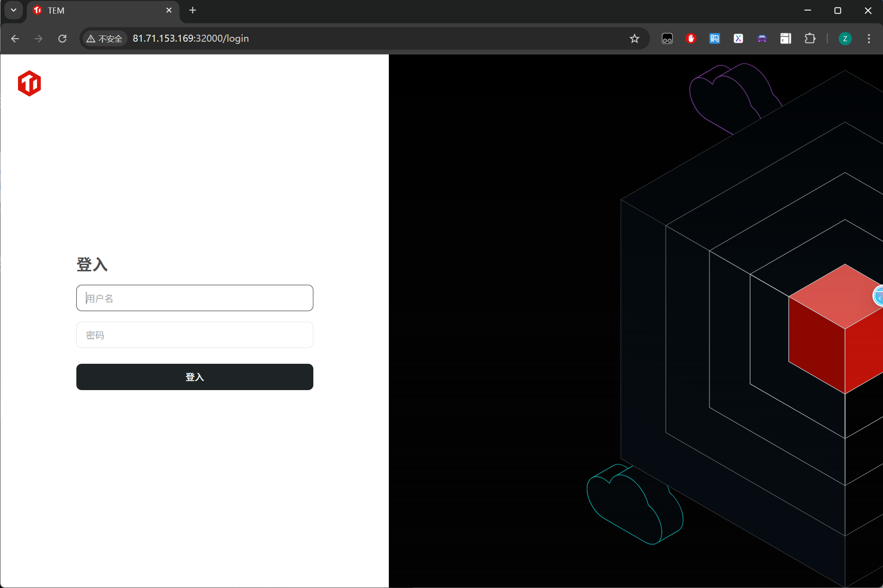Click the purple car extension icon

point(762,39)
